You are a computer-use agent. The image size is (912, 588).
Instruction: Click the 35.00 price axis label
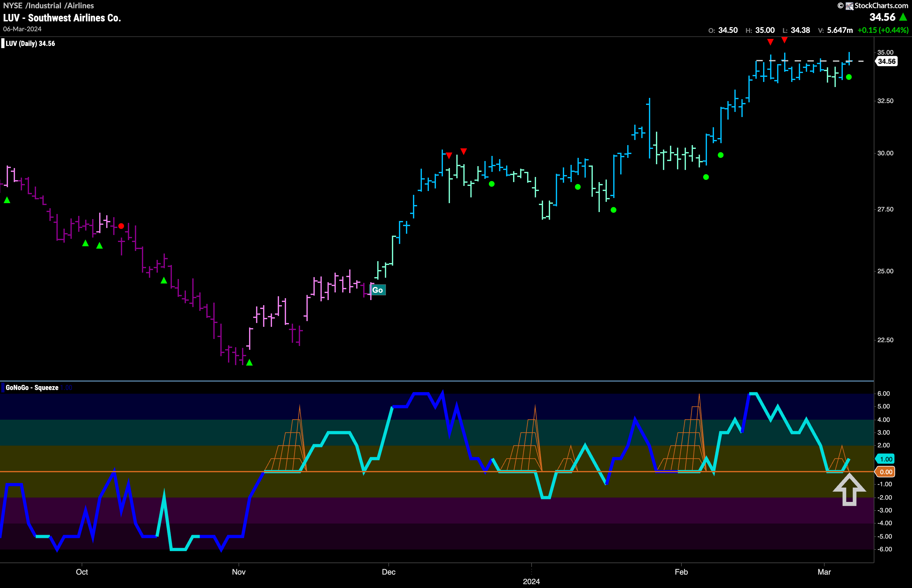coord(885,52)
